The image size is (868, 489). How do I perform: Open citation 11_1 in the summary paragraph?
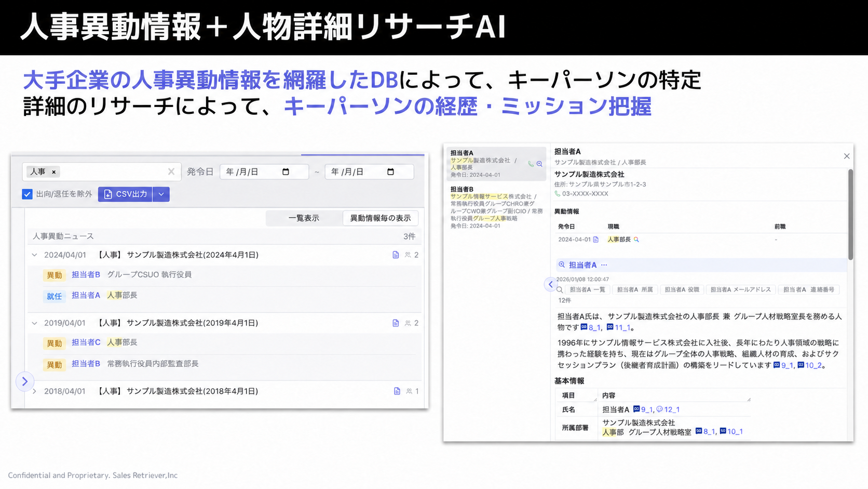[x=618, y=328]
